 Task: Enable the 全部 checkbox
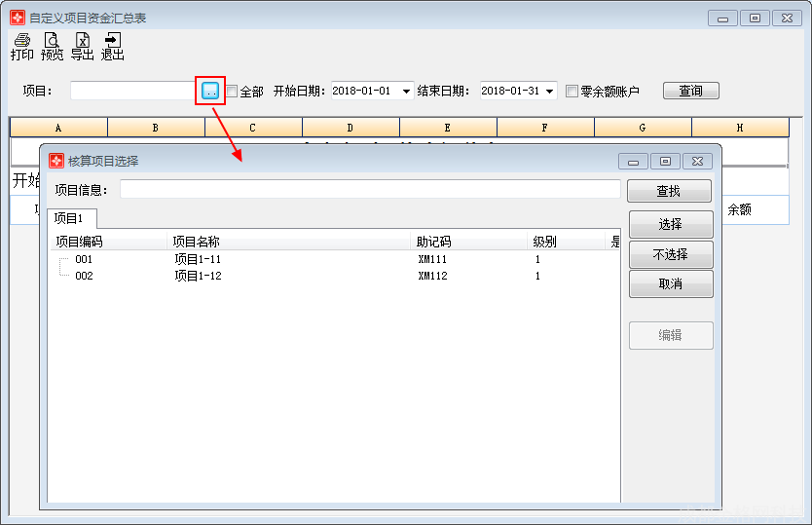[x=233, y=92]
